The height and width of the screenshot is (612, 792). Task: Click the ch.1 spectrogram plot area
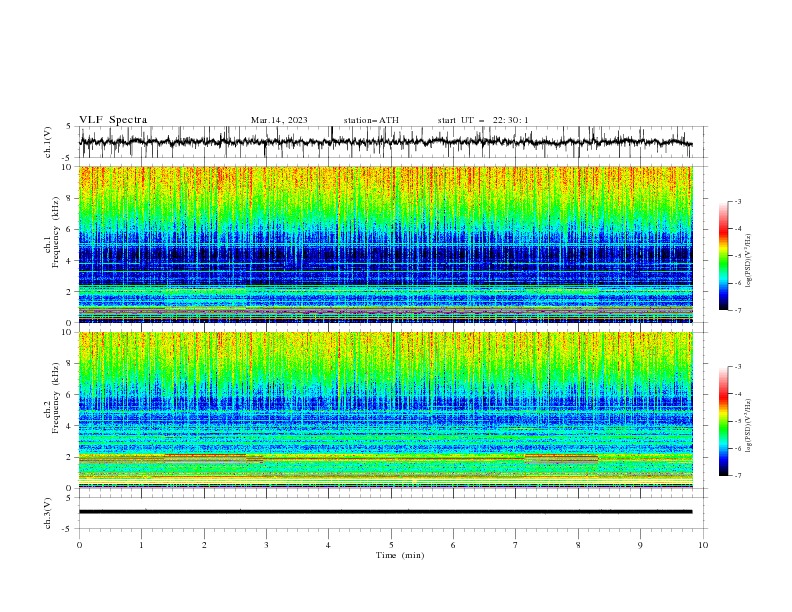(385, 244)
